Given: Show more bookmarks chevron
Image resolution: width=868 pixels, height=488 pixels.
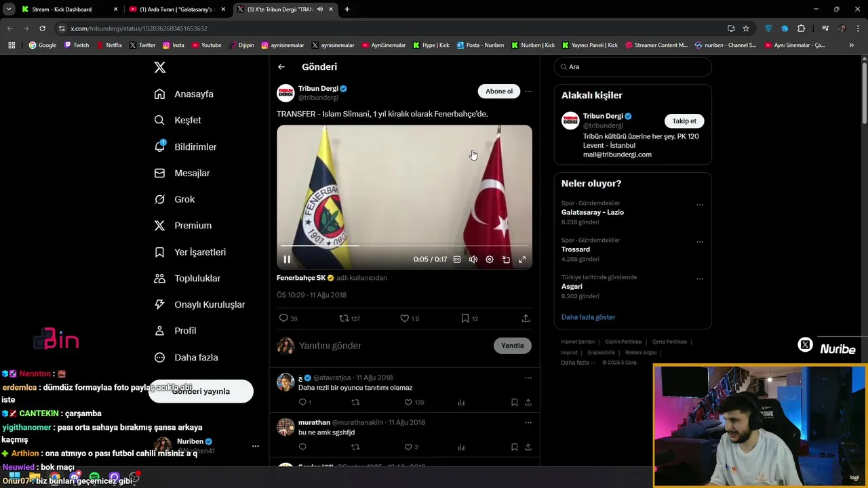Looking at the screenshot, I should pyautogui.click(x=851, y=45).
